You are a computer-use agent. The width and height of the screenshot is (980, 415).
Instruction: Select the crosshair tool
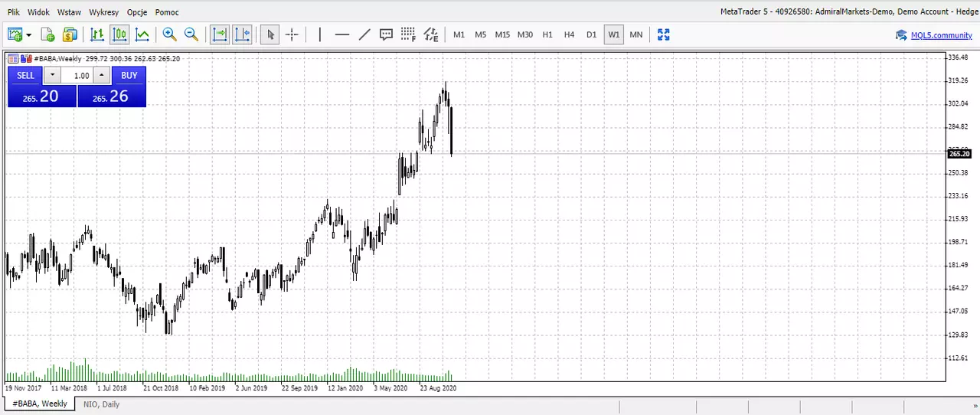click(292, 34)
